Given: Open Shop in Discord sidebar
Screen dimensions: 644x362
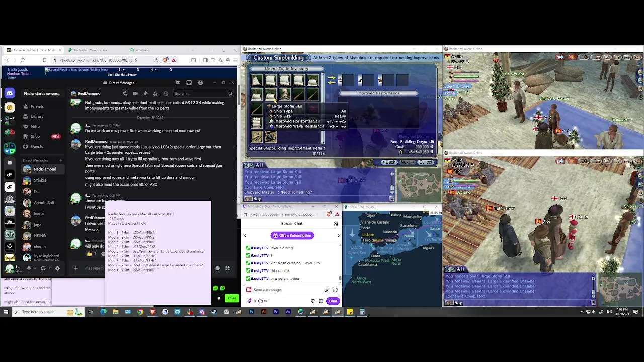Looking at the screenshot, I should click(x=35, y=136).
